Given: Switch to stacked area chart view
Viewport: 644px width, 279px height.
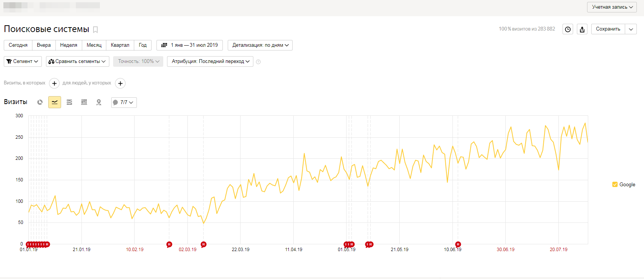Looking at the screenshot, I should click(x=69, y=102).
